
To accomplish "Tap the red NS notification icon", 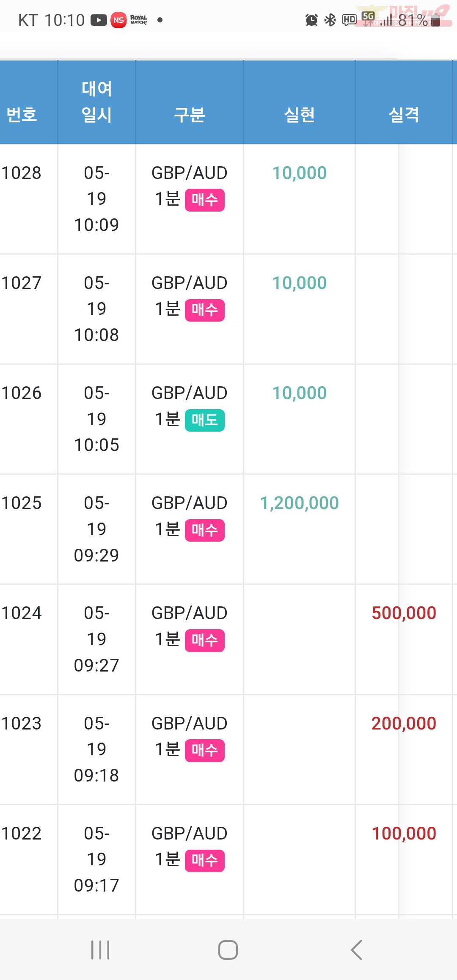I will point(118,20).
